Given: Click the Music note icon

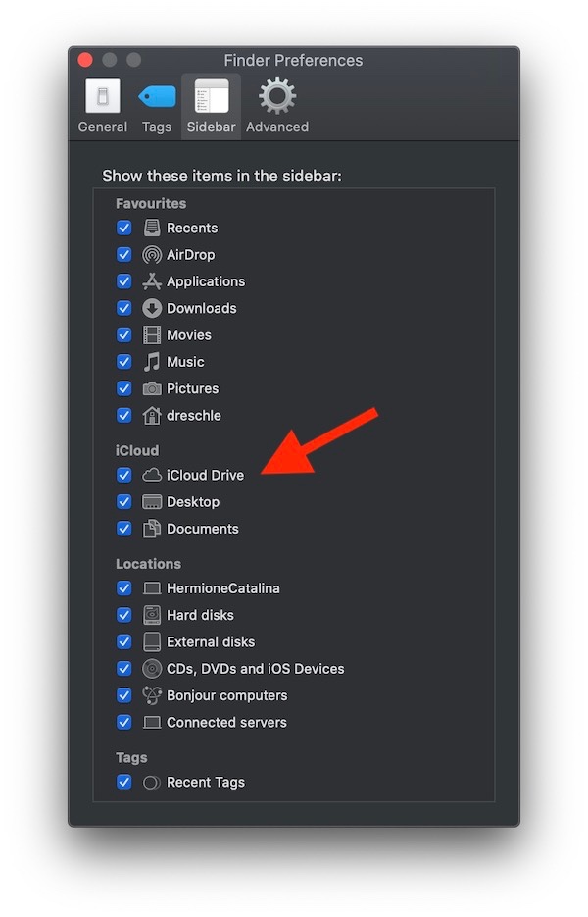Looking at the screenshot, I should 151,362.
